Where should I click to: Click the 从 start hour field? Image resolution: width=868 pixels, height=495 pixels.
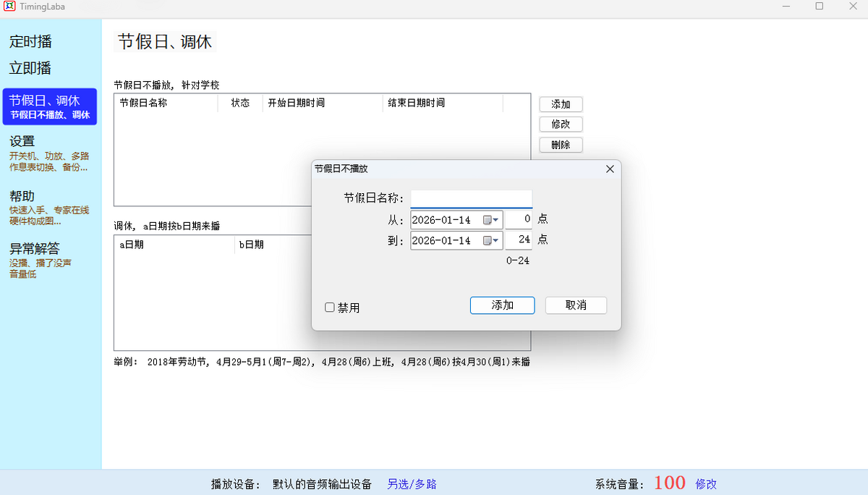(x=519, y=219)
